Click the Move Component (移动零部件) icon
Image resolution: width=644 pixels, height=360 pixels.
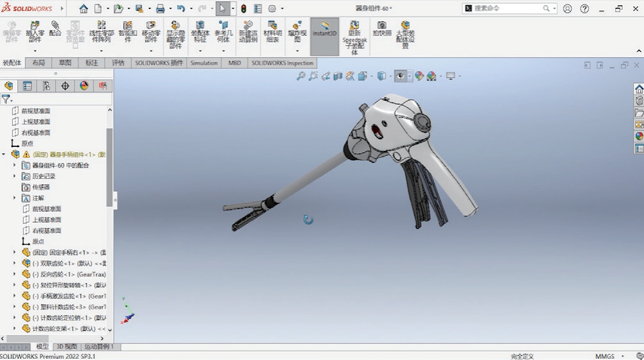151,26
